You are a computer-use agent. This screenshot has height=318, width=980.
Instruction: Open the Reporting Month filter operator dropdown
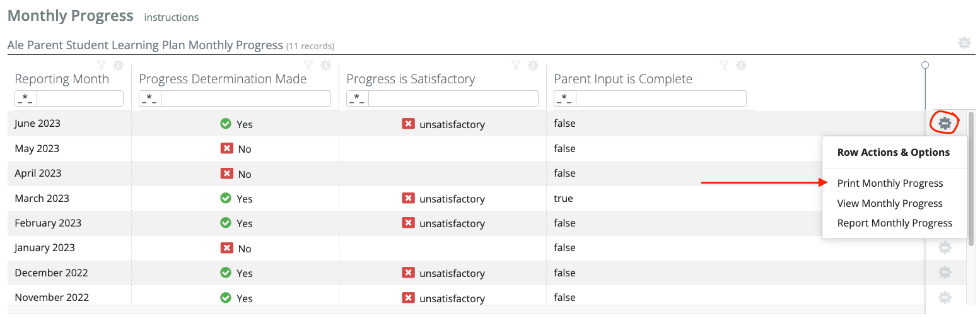pos(26,98)
